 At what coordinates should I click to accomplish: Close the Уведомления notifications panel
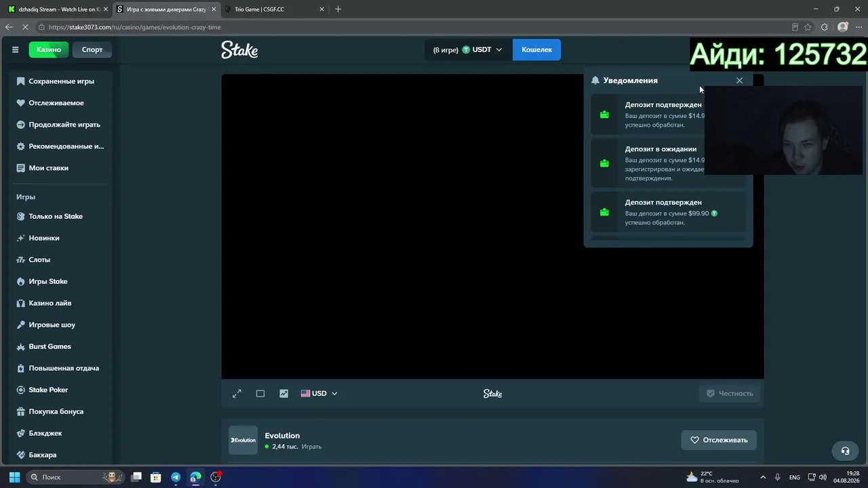[x=739, y=81]
